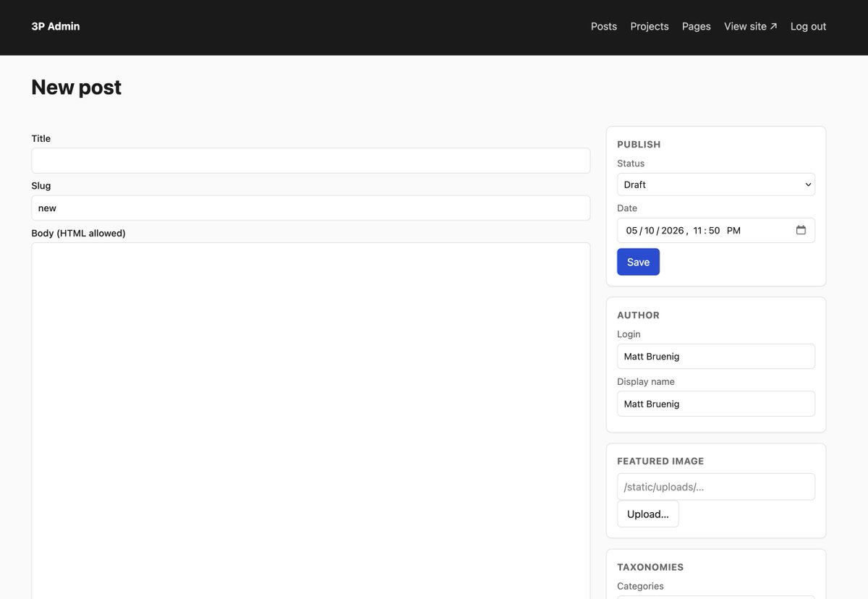Click the FEATURED IMAGE section heading
Screen dimensions: 868x599
point(660,461)
